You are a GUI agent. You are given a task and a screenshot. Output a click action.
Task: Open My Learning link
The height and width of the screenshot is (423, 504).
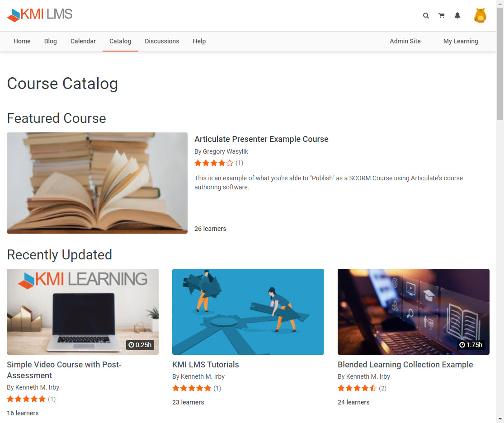click(x=461, y=41)
